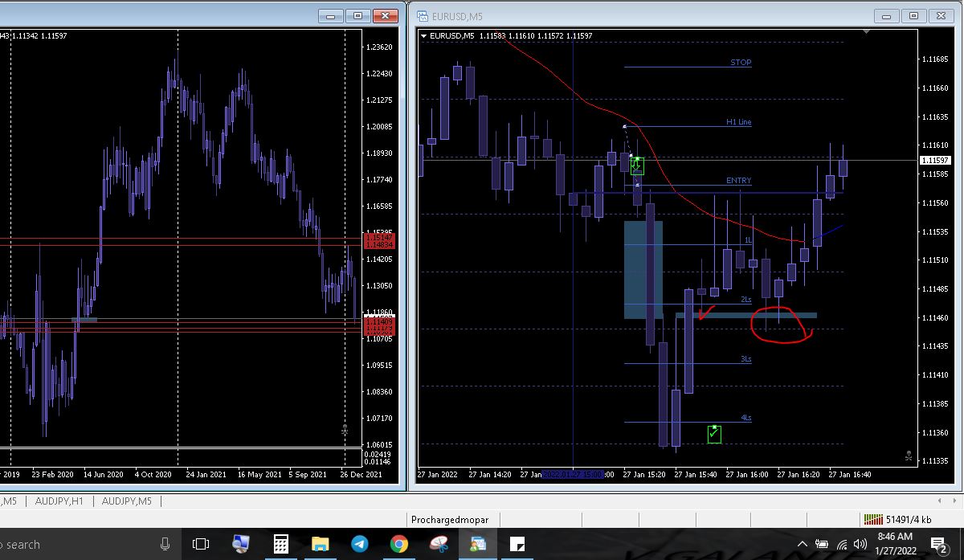Viewport: 964px width, 560px height.
Task: Select the H1 Line label
Action: (x=738, y=122)
